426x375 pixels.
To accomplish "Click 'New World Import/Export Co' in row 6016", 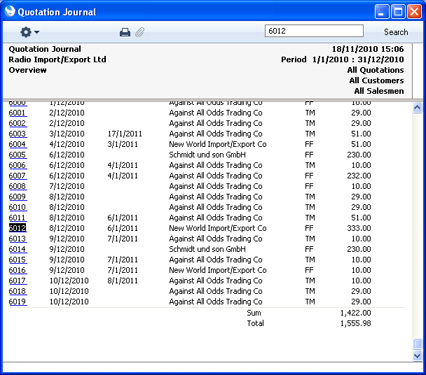I will (x=218, y=270).
